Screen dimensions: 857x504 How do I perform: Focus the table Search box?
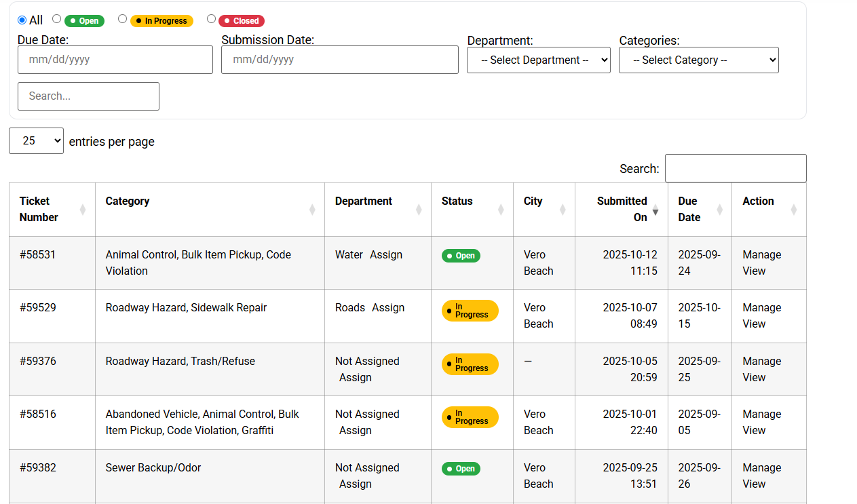tap(736, 168)
